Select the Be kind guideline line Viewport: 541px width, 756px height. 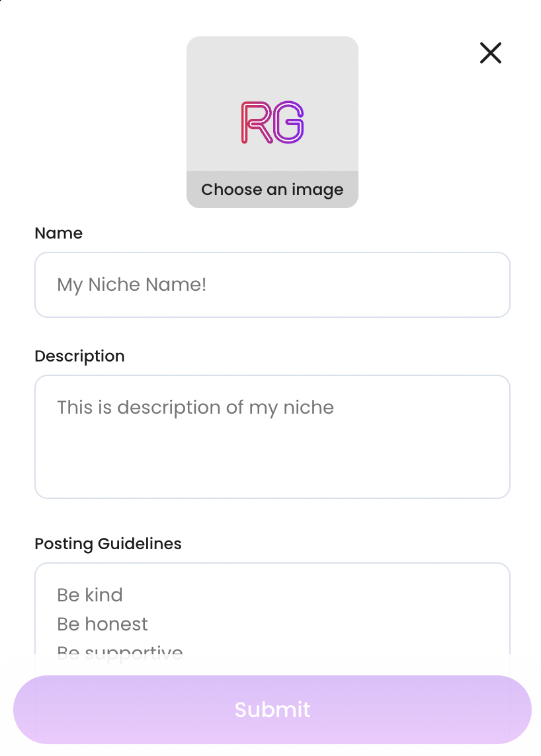89,595
